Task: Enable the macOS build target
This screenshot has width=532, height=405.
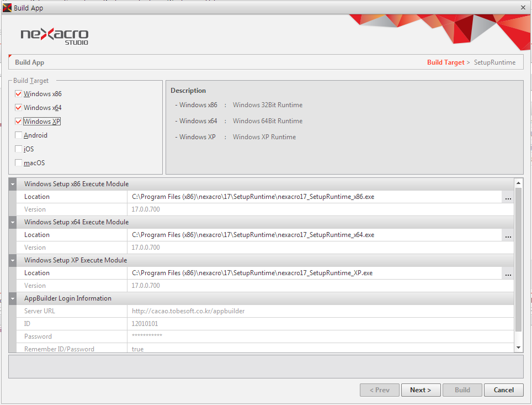Action: click(x=19, y=163)
